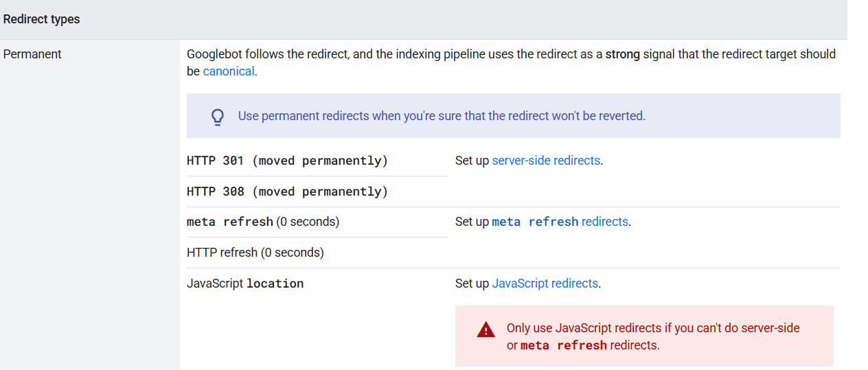Viewport: 868px width, 370px height.
Task: Click the meta refresh code in warning box
Action: coord(564,345)
